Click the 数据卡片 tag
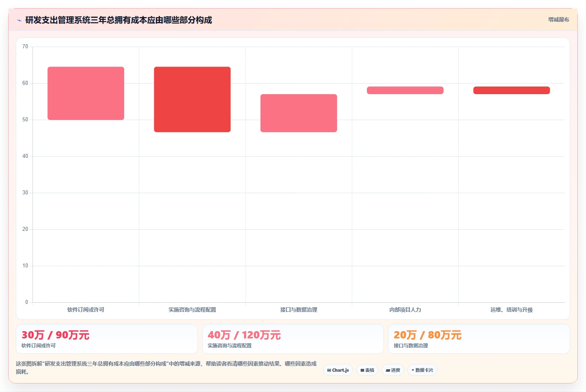 click(x=422, y=370)
